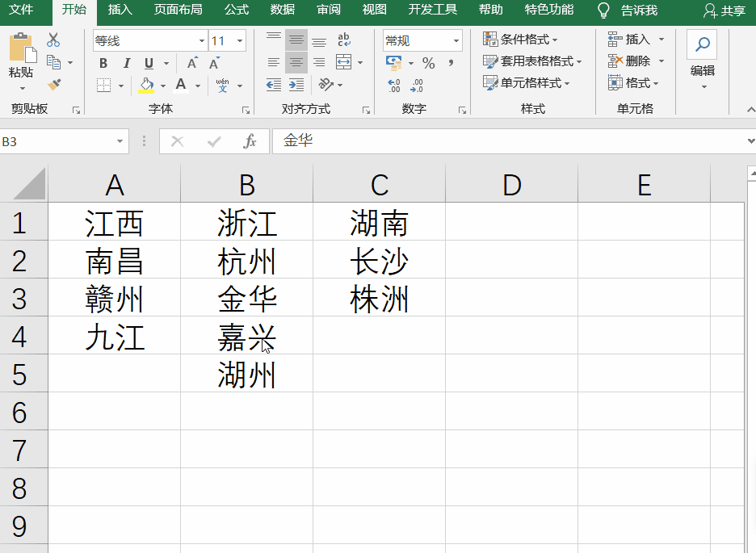Collapse the ribbon with chevron
Viewport: 756px width, 553px height.
[x=750, y=111]
